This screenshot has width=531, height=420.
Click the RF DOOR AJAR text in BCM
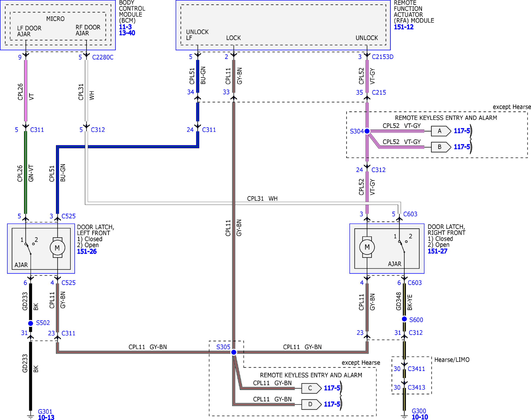(x=88, y=30)
